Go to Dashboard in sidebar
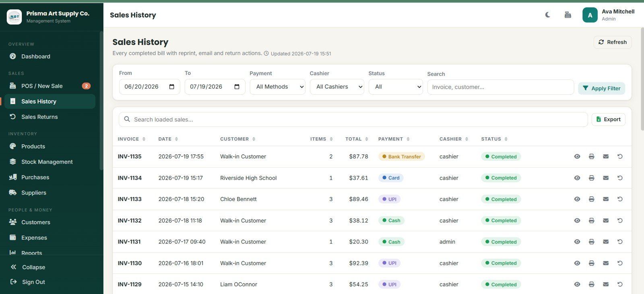The image size is (644, 294). point(50,57)
